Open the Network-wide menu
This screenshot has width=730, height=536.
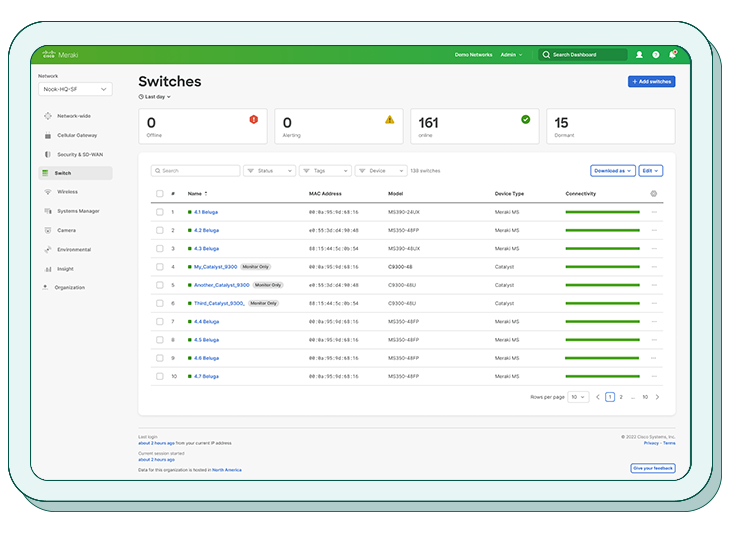tap(74, 116)
